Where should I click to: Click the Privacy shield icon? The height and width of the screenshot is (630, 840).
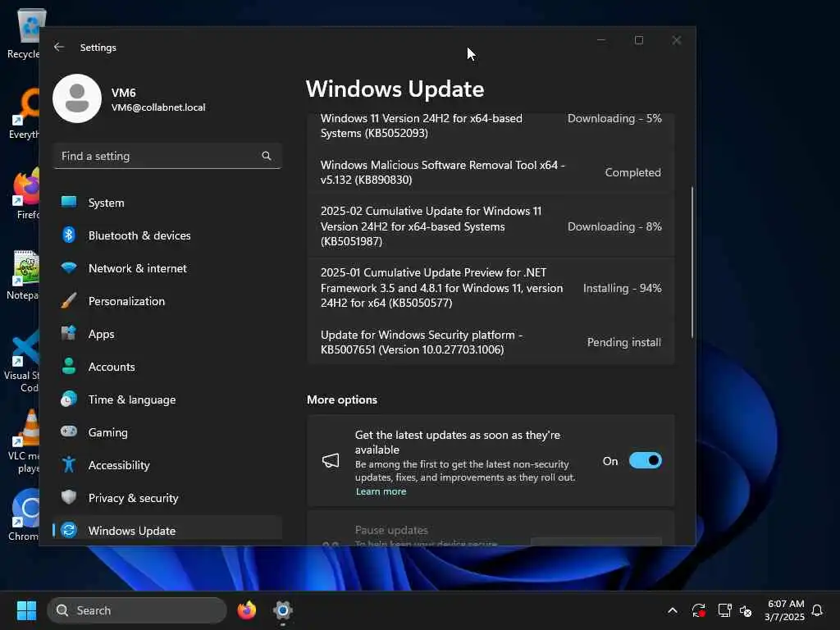pos(69,497)
